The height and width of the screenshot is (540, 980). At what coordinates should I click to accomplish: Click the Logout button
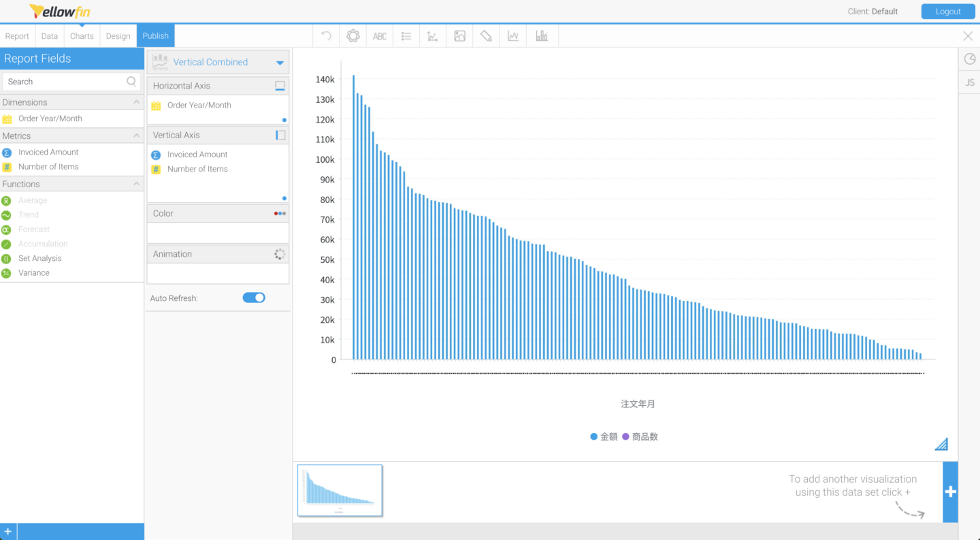[x=947, y=11]
